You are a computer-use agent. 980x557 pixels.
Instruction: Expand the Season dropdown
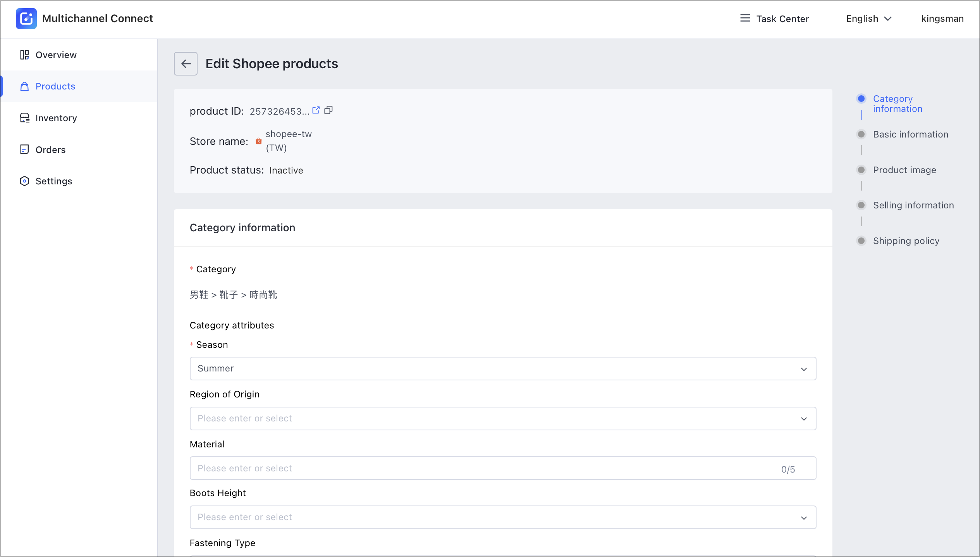click(503, 368)
